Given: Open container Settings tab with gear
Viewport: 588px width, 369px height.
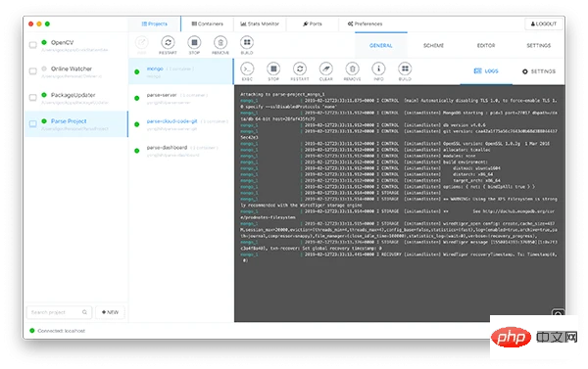Looking at the screenshot, I should tap(538, 71).
